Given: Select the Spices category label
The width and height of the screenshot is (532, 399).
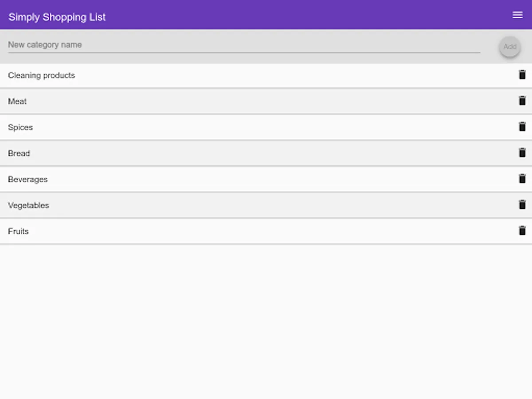Looking at the screenshot, I should click(x=20, y=127).
